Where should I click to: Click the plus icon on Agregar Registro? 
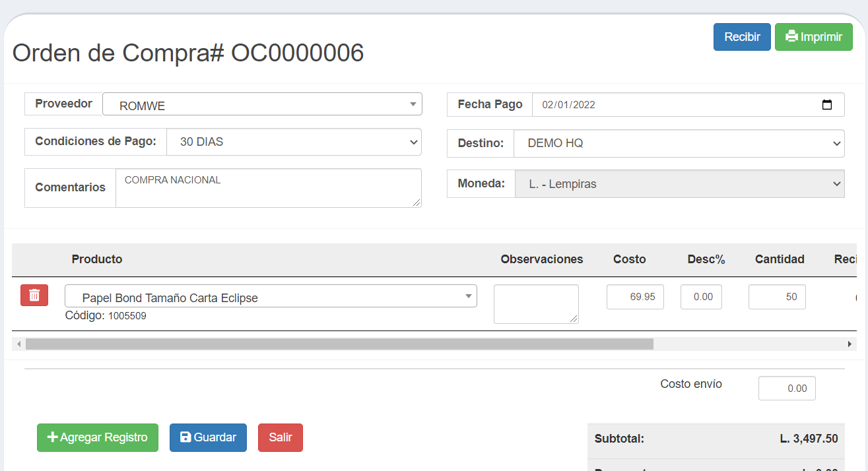coord(53,437)
